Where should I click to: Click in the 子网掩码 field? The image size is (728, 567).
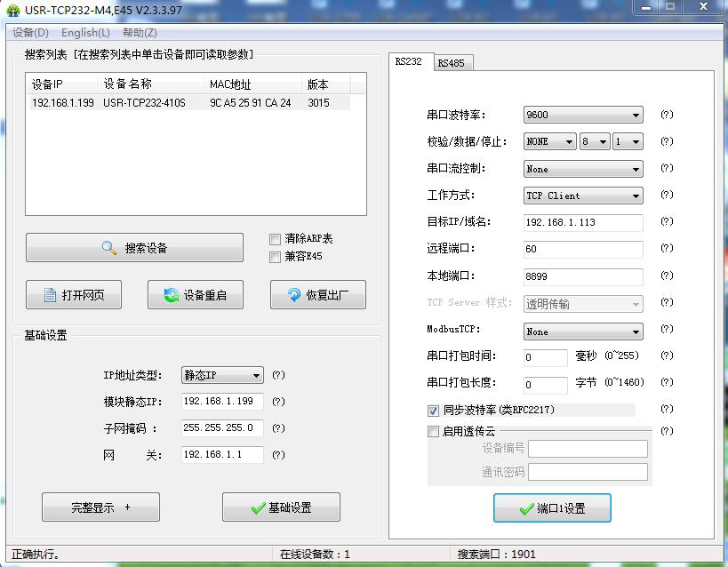(x=222, y=428)
